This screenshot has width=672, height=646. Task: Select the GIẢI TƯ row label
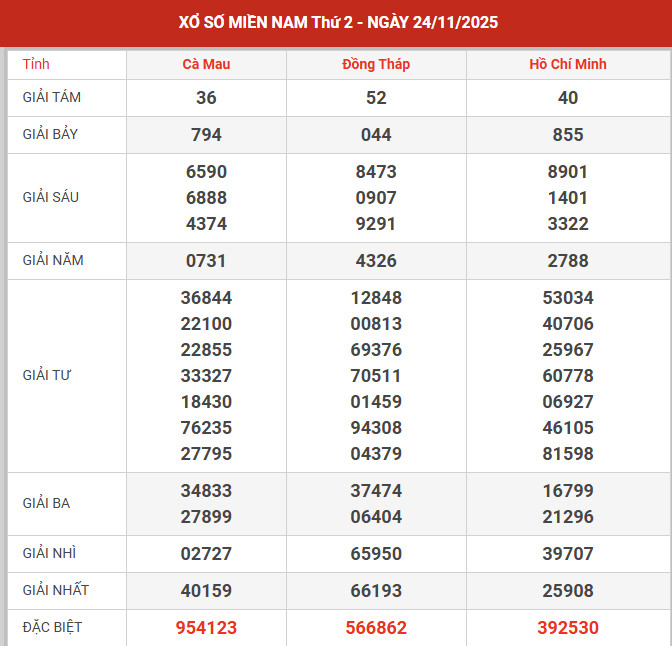point(47,375)
